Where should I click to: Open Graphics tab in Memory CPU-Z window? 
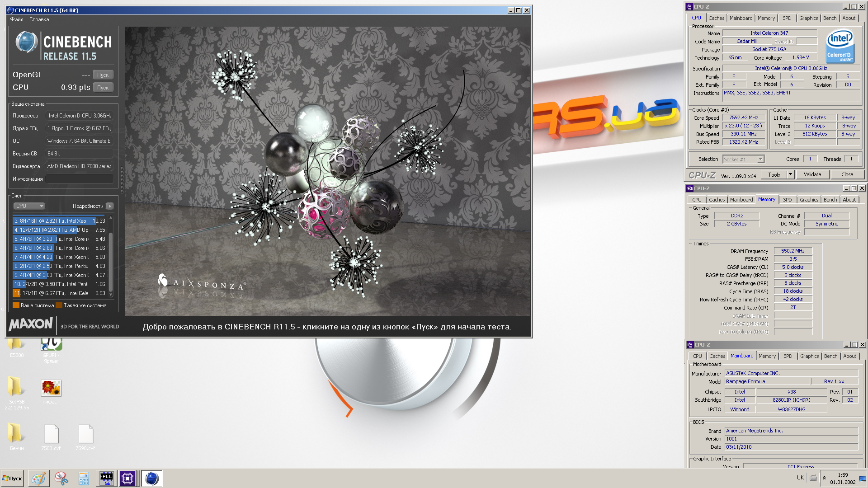(x=809, y=200)
